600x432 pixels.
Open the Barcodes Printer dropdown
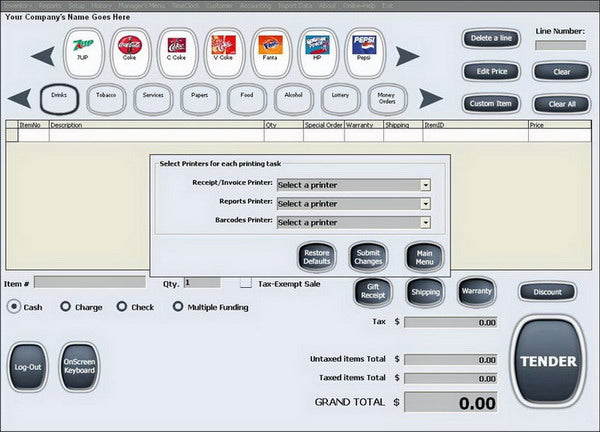[x=354, y=222]
